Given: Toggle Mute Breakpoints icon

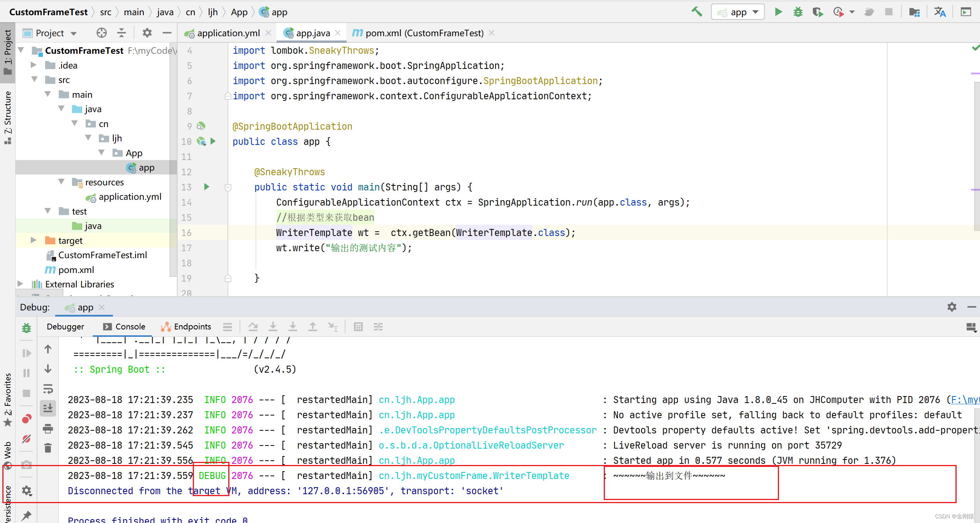Looking at the screenshot, I should [x=26, y=439].
